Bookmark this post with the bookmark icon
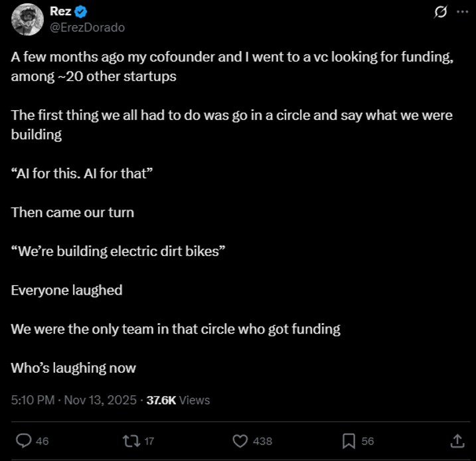Viewport: 476px width, 461px height. pyautogui.click(x=349, y=440)
